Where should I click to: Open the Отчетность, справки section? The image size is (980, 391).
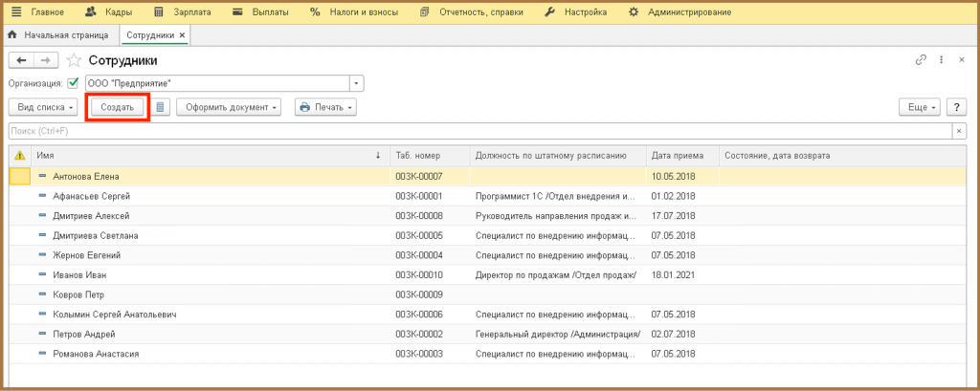[x=472, y=11]
